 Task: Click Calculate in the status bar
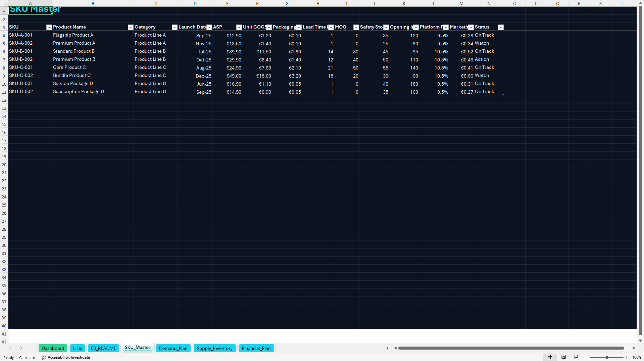[27, 358]
